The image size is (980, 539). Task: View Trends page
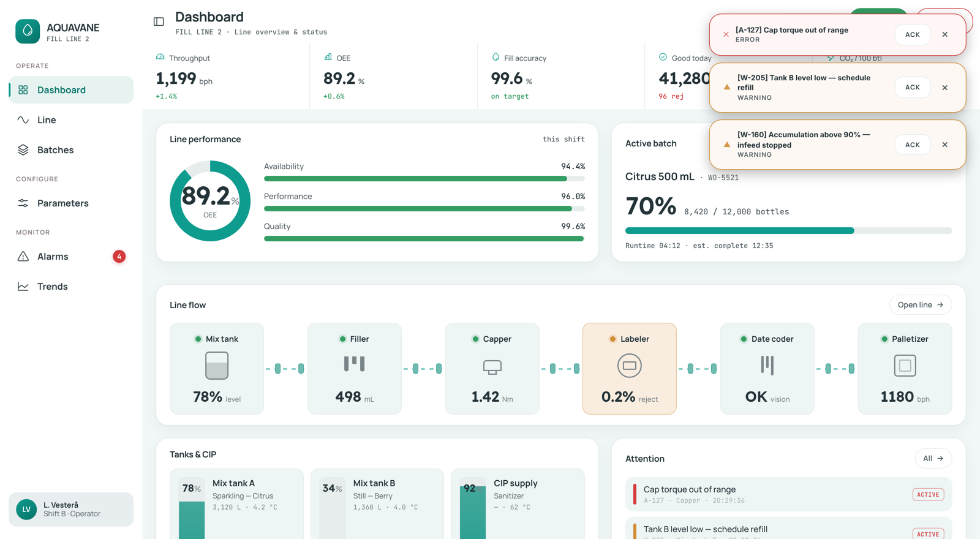(71, 287)
